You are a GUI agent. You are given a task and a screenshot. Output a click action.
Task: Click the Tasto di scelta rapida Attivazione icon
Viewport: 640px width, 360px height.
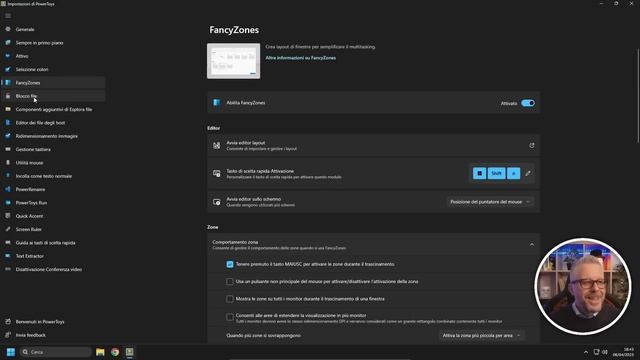[217, 173]
